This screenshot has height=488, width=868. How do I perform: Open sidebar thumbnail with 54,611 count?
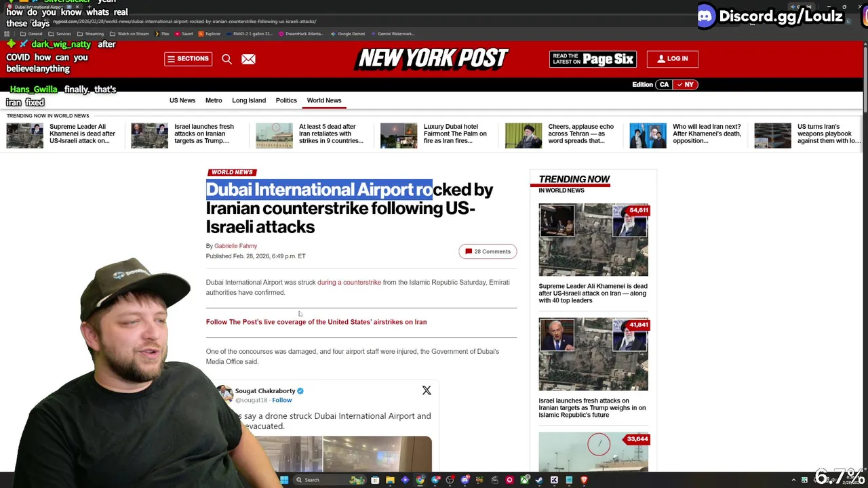click(593, 240)
